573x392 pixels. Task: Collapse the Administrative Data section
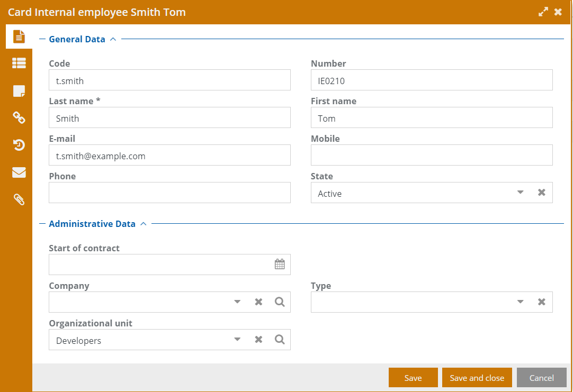pyautogui.click(x=143, y=224)
